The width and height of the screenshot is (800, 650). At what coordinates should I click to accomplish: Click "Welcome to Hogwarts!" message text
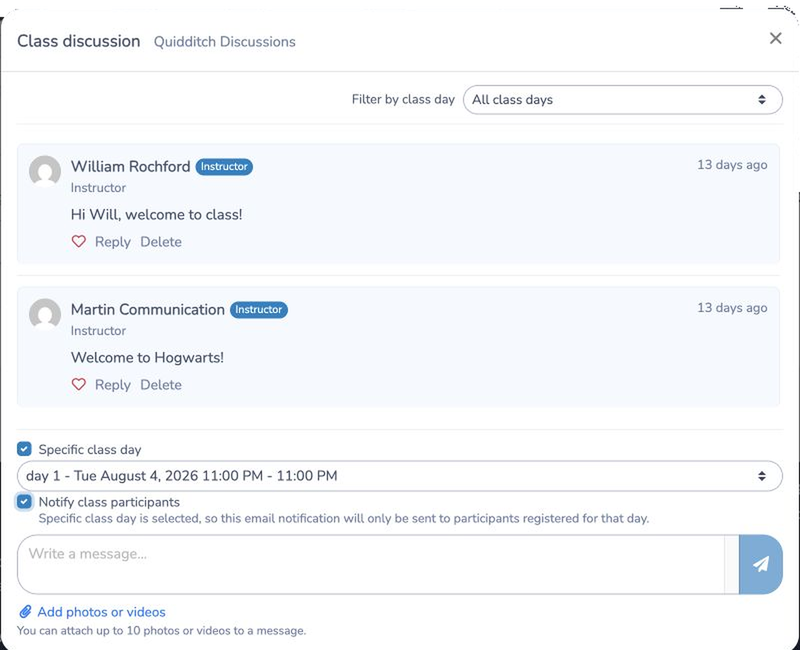pyautogui.click(x=147, y=357)
